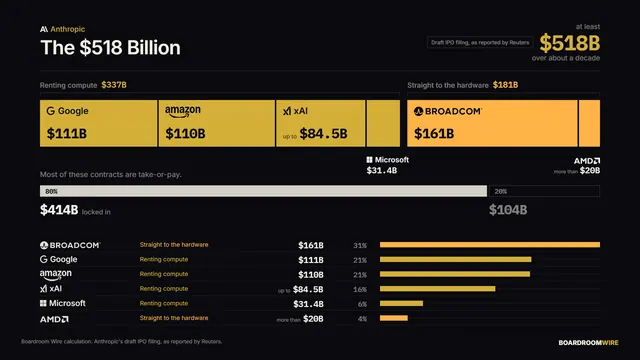Click the xAI 16% horizontal bar
This screenshot has height=360, width=640.
(438, 289)
